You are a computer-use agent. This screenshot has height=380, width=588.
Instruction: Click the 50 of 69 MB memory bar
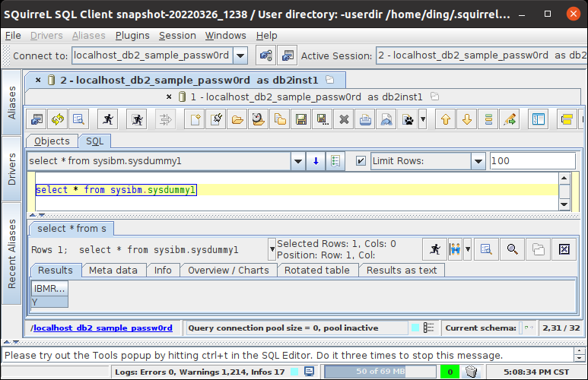click(x=380, y=372)
